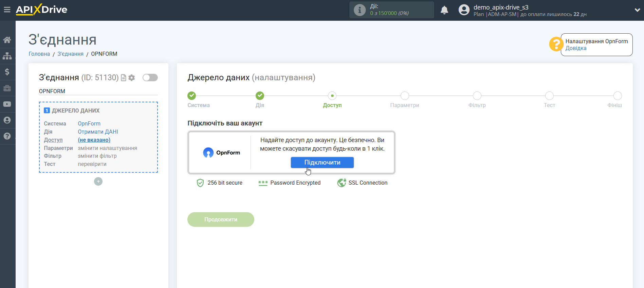The width and height of the screenshot is (644, 288).
Task: Go to З'єднання breadcrumb link
Action: point(70,54)
